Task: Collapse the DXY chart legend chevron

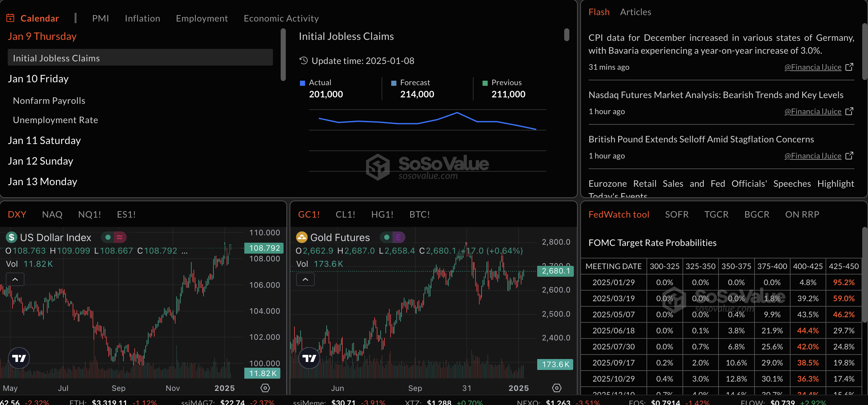Action: coord(15,279)
